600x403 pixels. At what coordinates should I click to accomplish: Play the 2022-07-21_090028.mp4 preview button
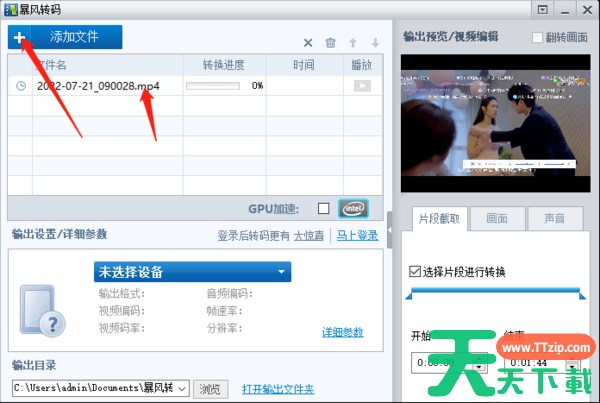[x=362, y=85]
